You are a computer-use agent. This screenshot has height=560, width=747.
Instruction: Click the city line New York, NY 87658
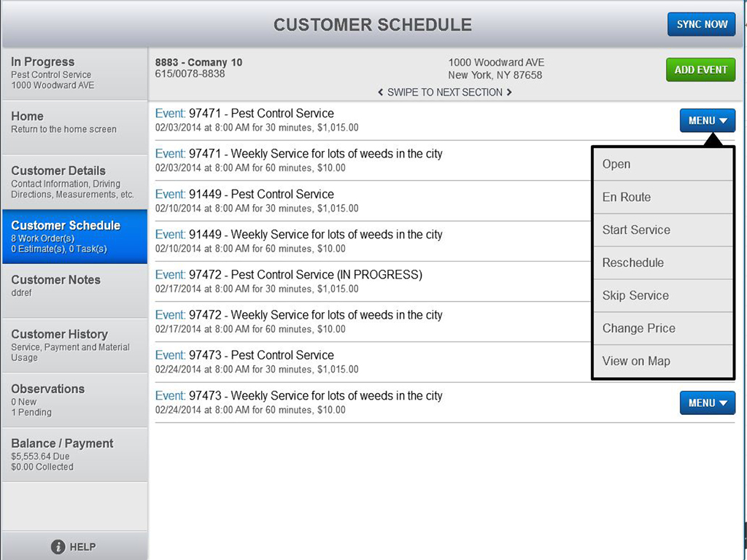pyautogui.click(x=495, y=75)
